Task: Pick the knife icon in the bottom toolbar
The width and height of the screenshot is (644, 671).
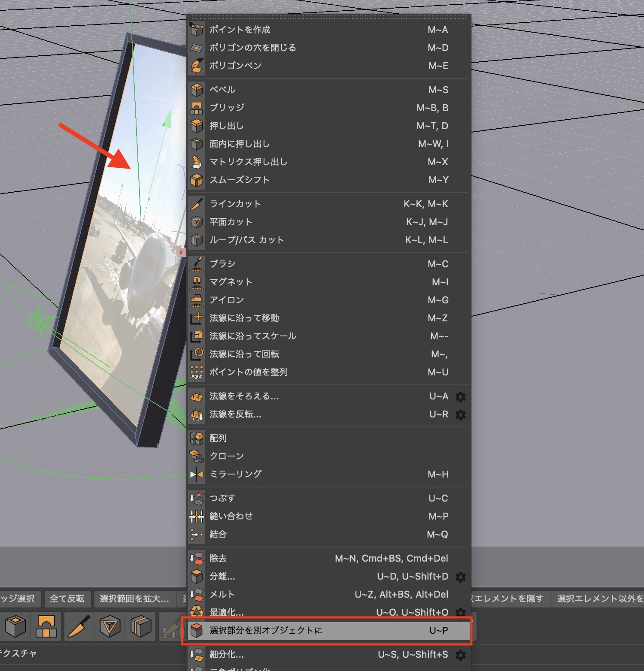Action: coord(79,627)
